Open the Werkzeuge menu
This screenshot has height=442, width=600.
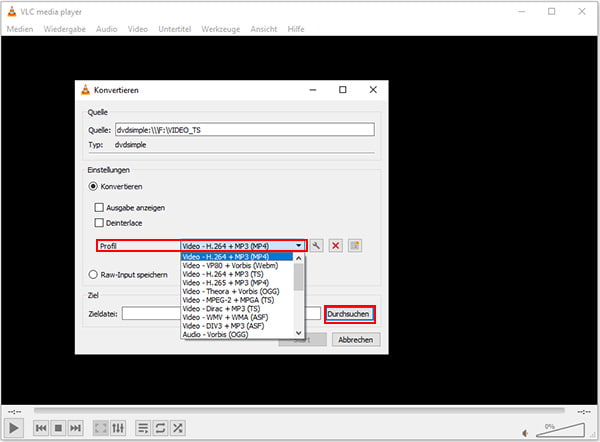pyautogui.click(x=220, y=29)
